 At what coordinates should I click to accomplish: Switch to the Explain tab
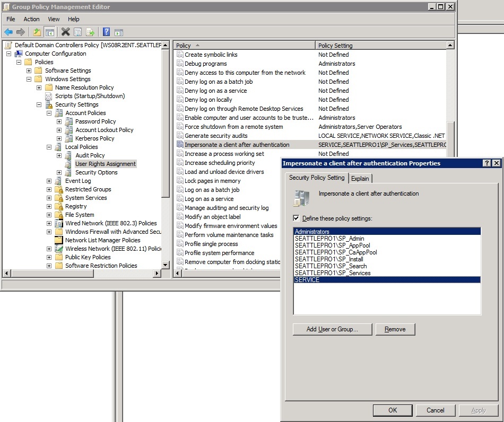[360, 179]
